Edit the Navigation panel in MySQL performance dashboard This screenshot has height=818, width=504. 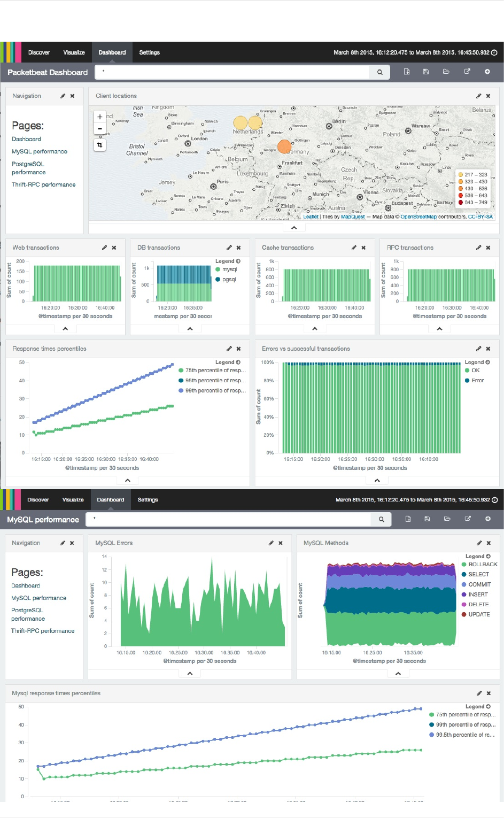[x=63, y=543]
